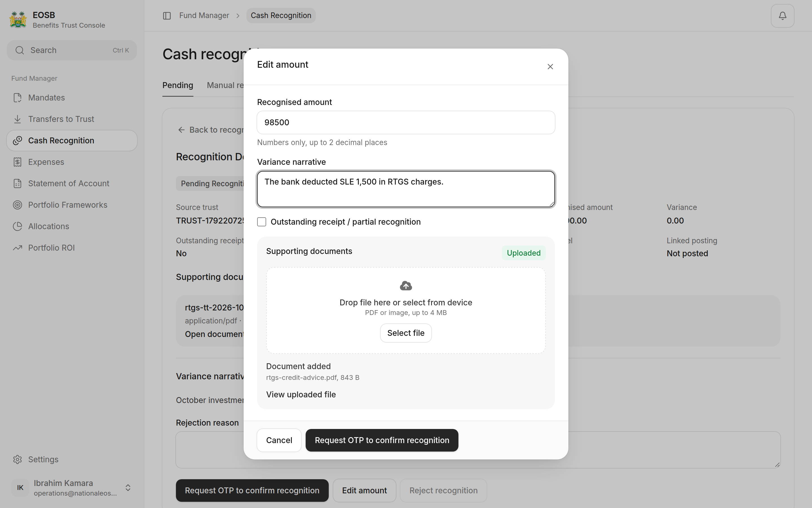Click Cancel in the dialog
812x508 pixels.
point(279,440)
